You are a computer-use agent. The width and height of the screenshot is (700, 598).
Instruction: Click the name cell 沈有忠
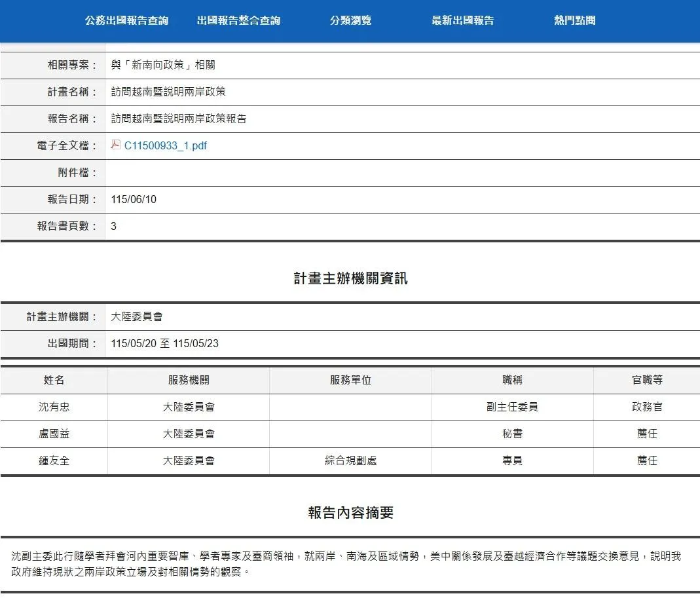(x=54, y=407)
